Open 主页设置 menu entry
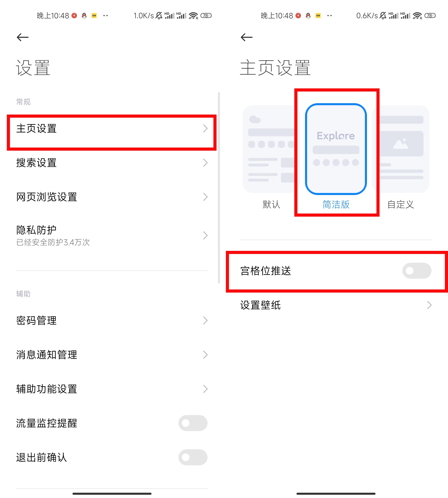 coord(112,129)
